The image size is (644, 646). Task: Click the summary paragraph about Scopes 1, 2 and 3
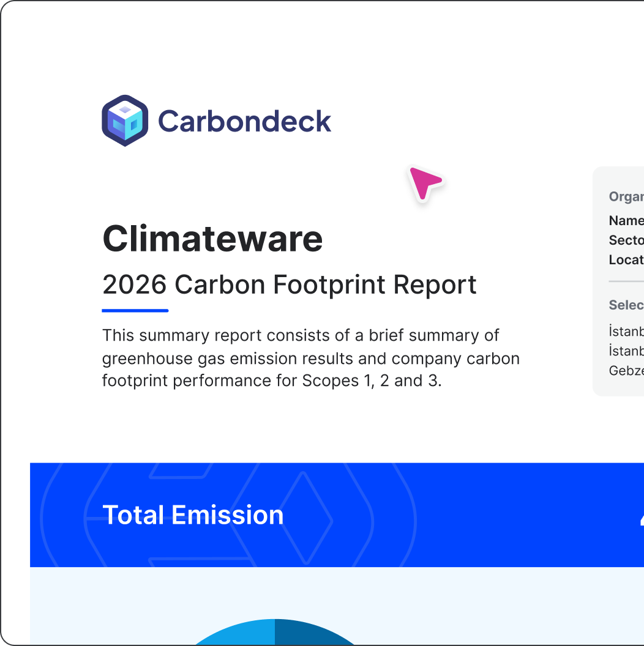tap(311, 358)
